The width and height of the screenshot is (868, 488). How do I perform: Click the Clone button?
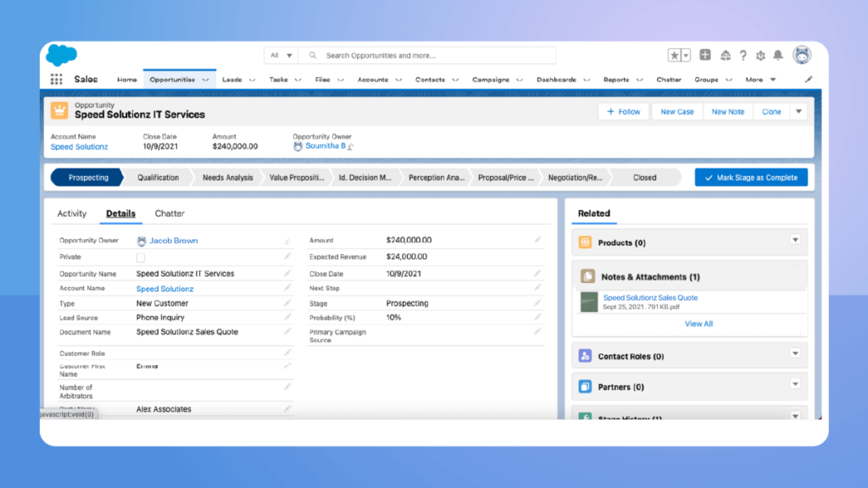[771, 111]
